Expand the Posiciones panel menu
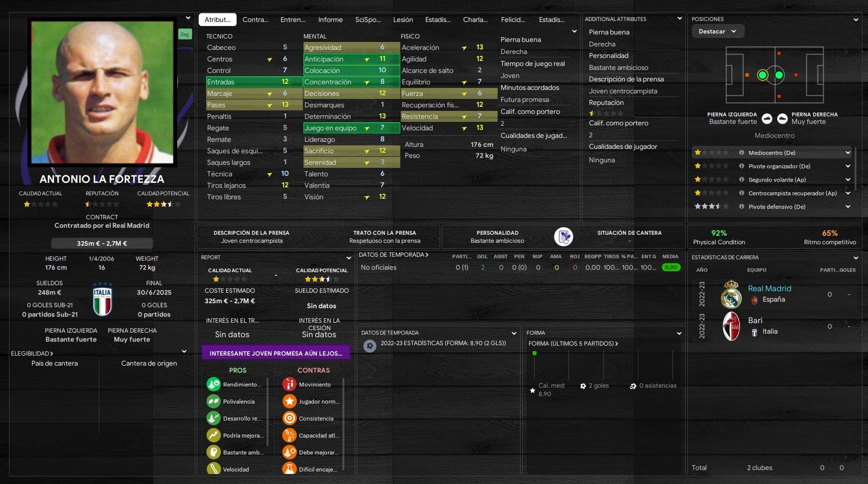Screen dimensions: 868x484 856,19
